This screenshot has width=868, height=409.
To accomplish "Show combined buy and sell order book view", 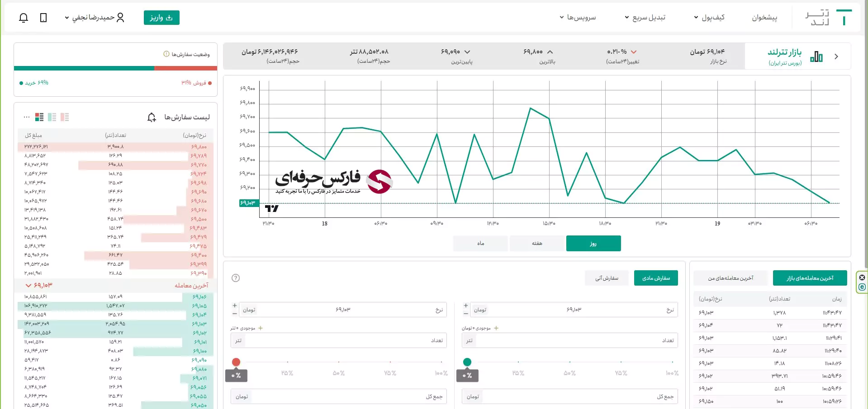I will tap(39, 117).
